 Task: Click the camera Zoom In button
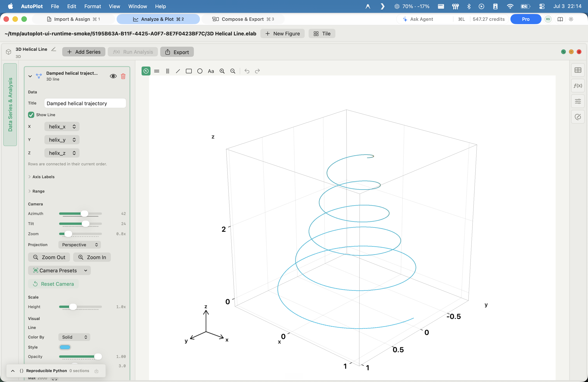(92, 257)
